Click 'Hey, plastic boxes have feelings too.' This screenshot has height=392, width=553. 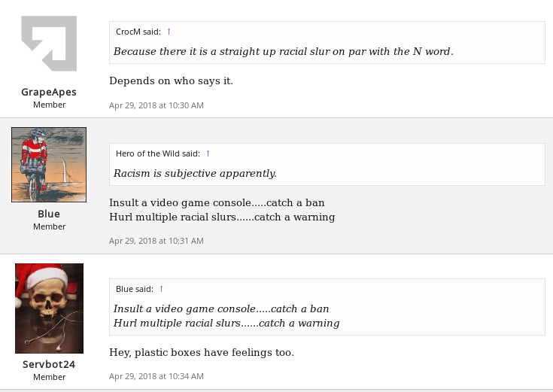202,352
